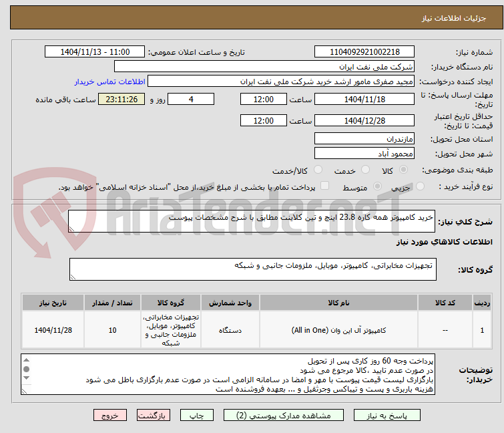504x433 pixels.
Task: Click the ساعت باقی مانده label
Action: click(x=65, y=100)
